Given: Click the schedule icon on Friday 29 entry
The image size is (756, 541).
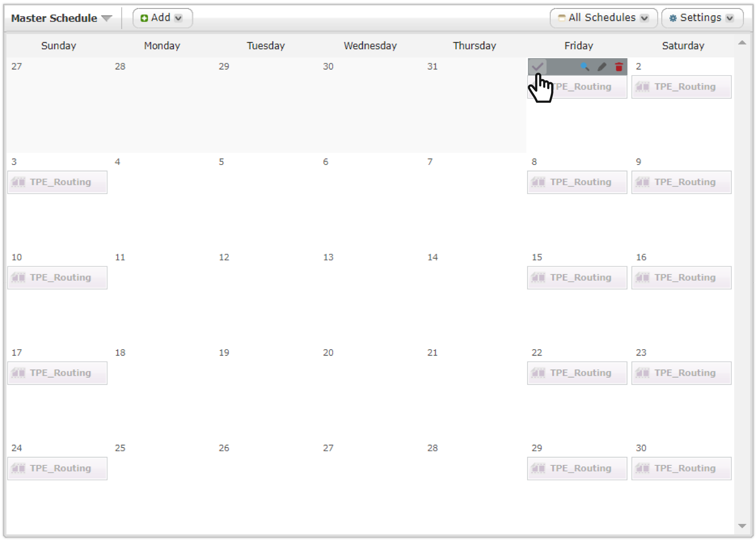Looking at the screenshot, I should coord(538,468).
